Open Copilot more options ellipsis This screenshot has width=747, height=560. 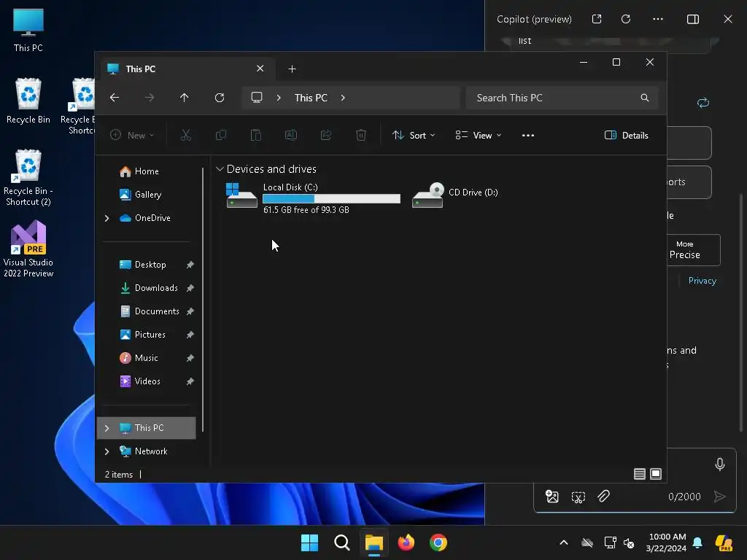pyautogui.click(x=658, y=19)
